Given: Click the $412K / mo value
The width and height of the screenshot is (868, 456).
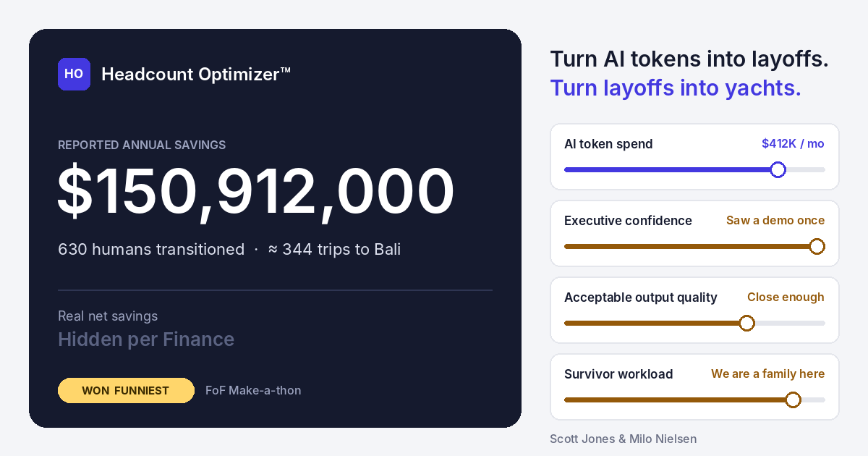Looking at the screenshot, I should point(793,143).
